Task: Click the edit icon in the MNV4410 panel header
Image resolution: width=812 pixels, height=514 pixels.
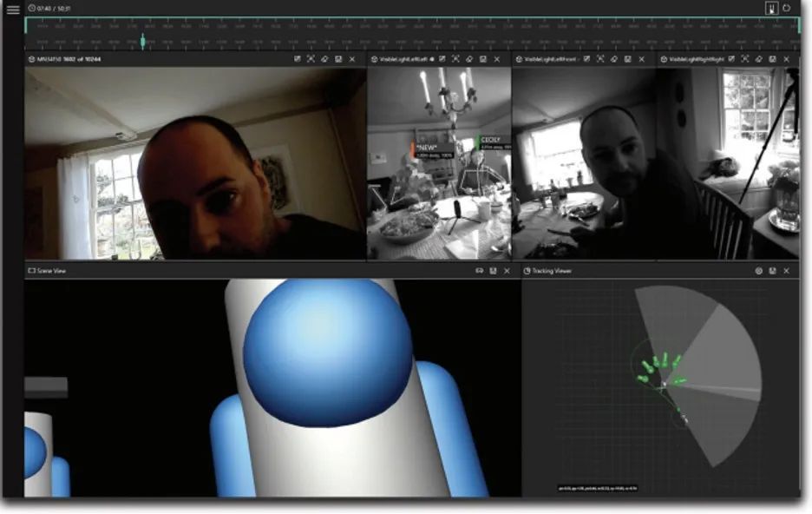Action: pyautogui.click(x=298, y=59)
